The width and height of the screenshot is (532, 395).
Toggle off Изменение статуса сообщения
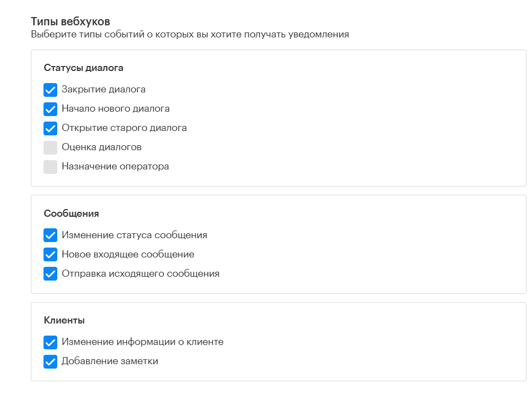click(x=50, y=235)
